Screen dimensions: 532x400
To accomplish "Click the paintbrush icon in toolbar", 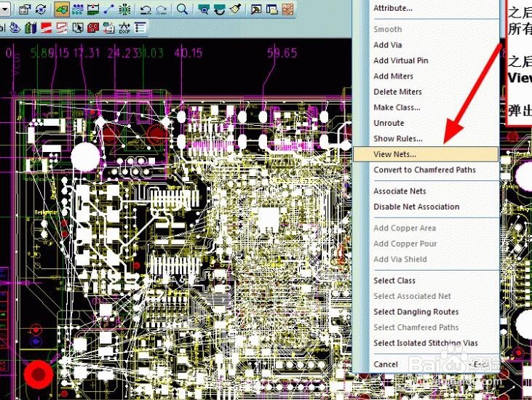I will tap(236, 9).
